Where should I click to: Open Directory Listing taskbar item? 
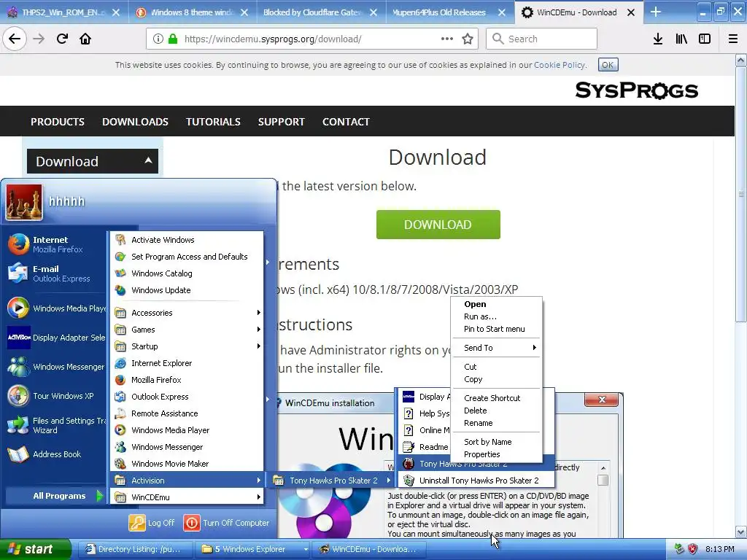[135, 549]
